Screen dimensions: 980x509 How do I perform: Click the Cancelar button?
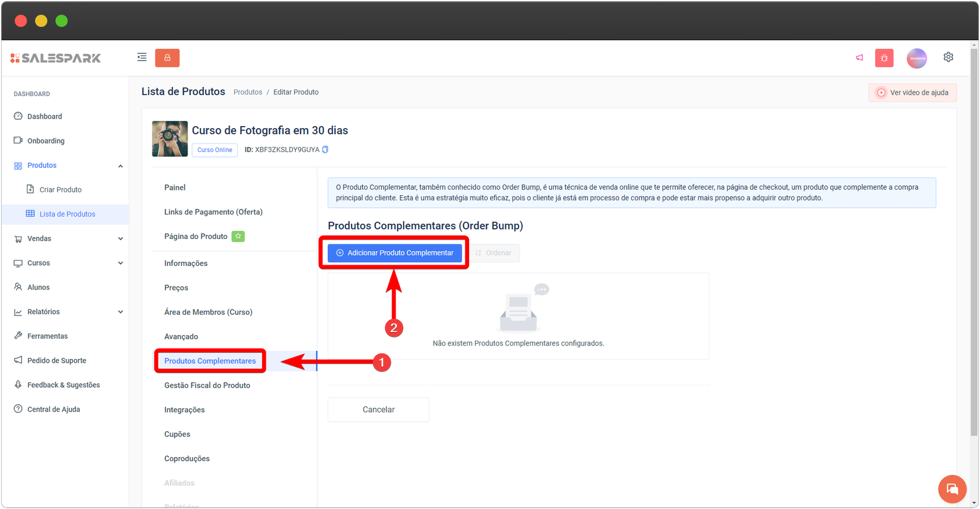378,410
